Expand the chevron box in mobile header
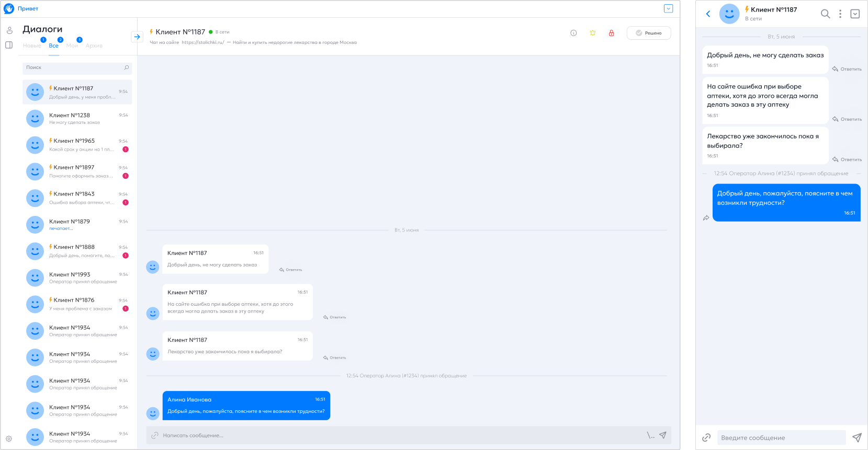The image size is (868, 450). coord(855,14)
